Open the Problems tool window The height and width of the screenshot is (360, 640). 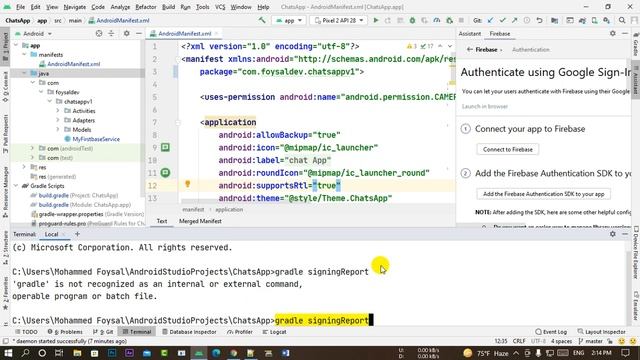point(65,332)
